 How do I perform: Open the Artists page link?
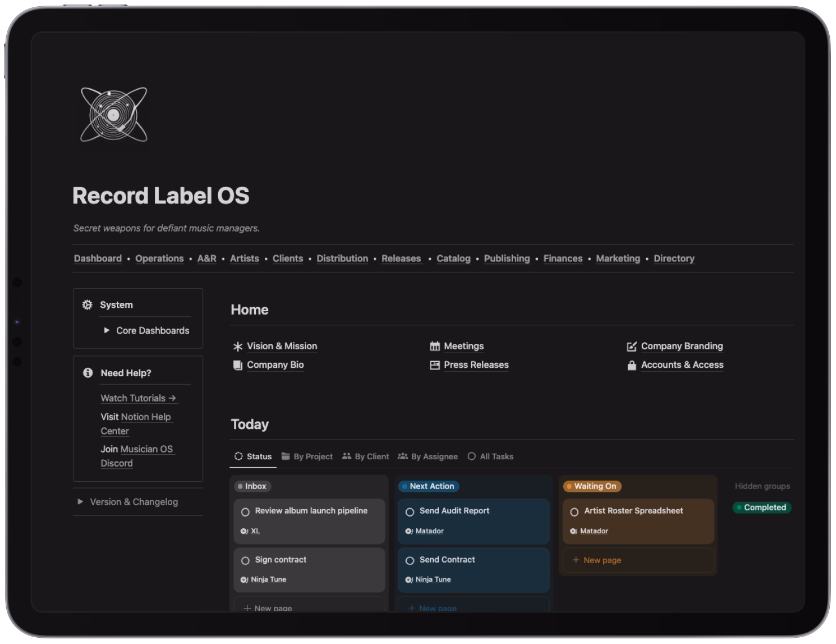(245, 258)
